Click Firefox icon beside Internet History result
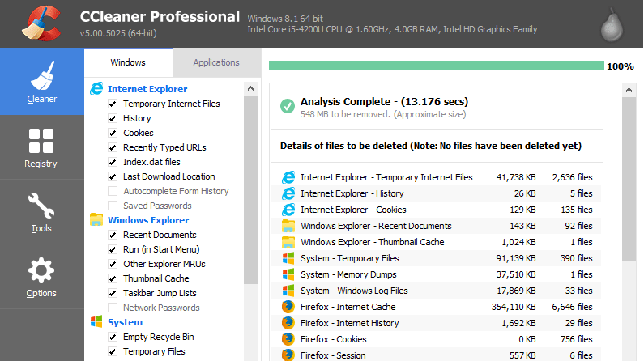This screenshot has height=361, width=644. point(288,323)
